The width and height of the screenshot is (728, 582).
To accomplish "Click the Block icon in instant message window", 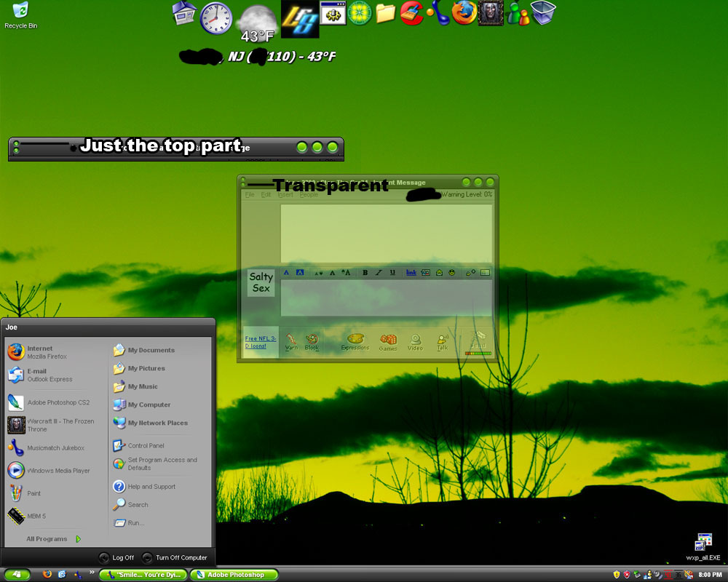I will pyautogui.click(x=312, y=342).
